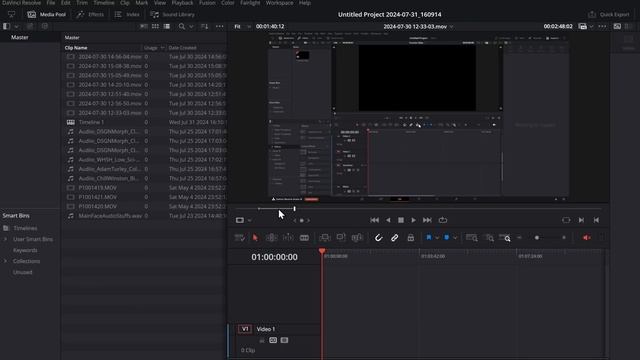This screenshot has width=640, height=360.
Task: Click the single viewer mode icon
Action: click(x=618, y=26)
